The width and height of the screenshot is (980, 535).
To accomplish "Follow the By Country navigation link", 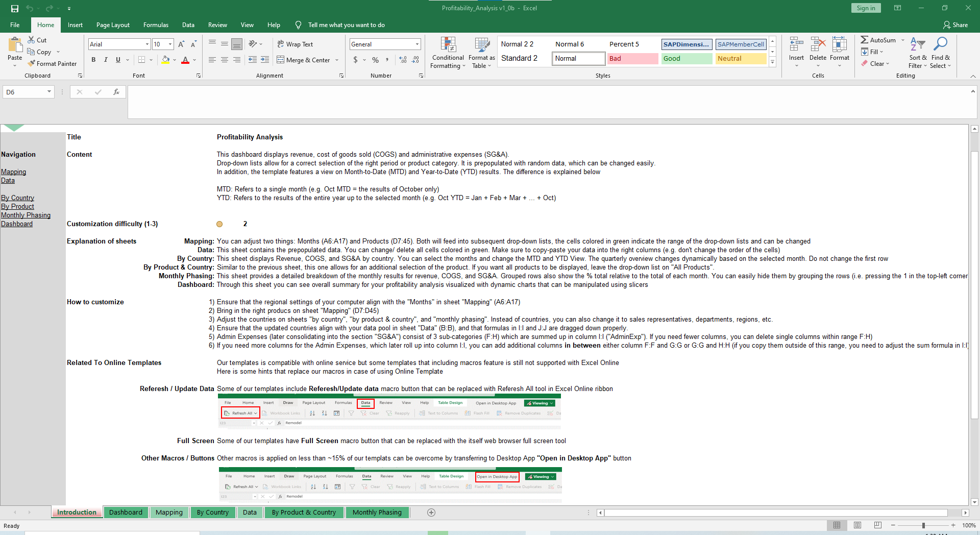I will [x=17, y=198].
